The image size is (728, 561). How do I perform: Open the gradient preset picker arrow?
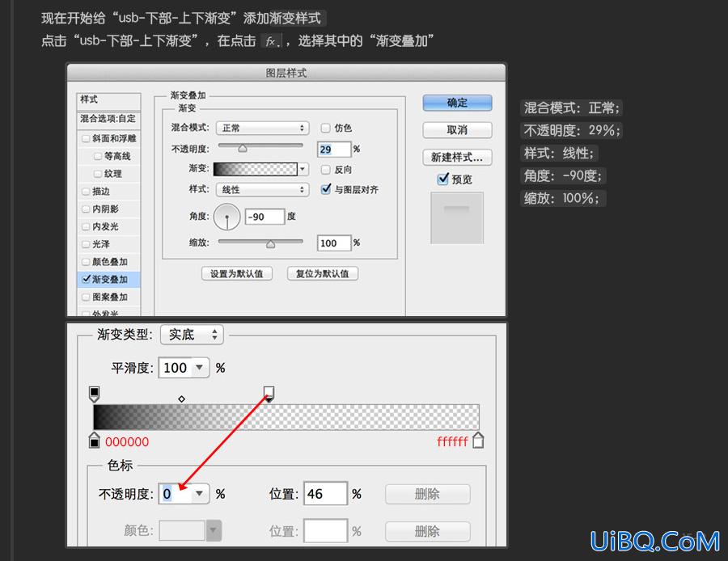303,169
